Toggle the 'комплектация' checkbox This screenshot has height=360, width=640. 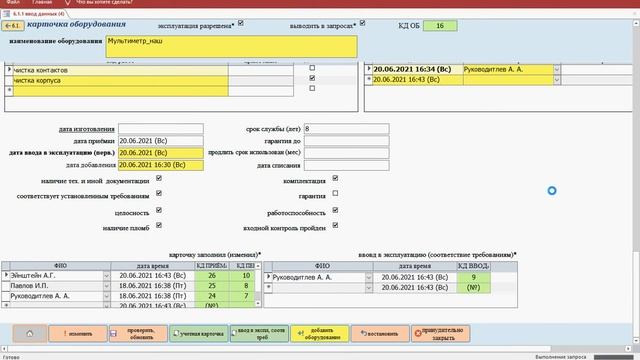click(335, 178)
